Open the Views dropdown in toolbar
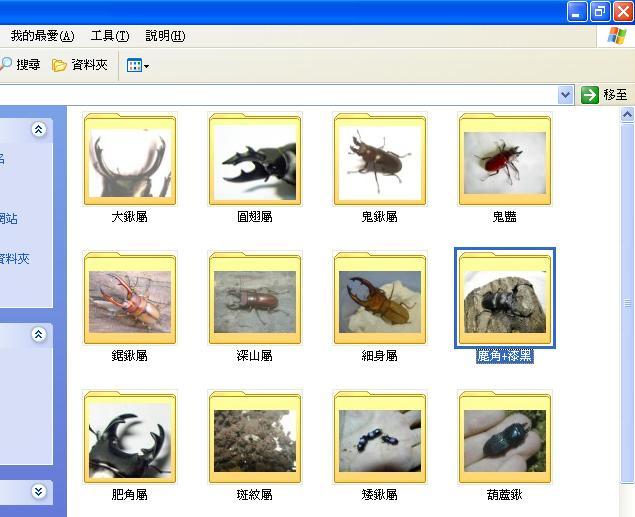This screenshot has width=635, height=517. [x=138, y=65]
